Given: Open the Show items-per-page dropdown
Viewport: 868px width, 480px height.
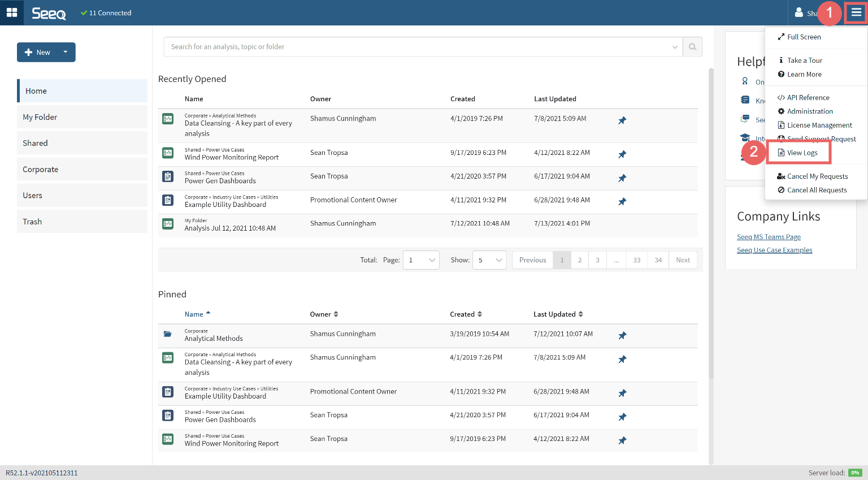Looking at the screenshot, I should [489, 260].
